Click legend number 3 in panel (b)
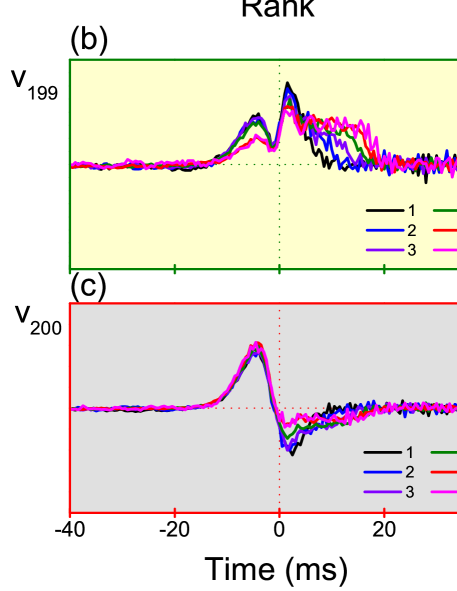457x591 pixels. pos(412,250)
